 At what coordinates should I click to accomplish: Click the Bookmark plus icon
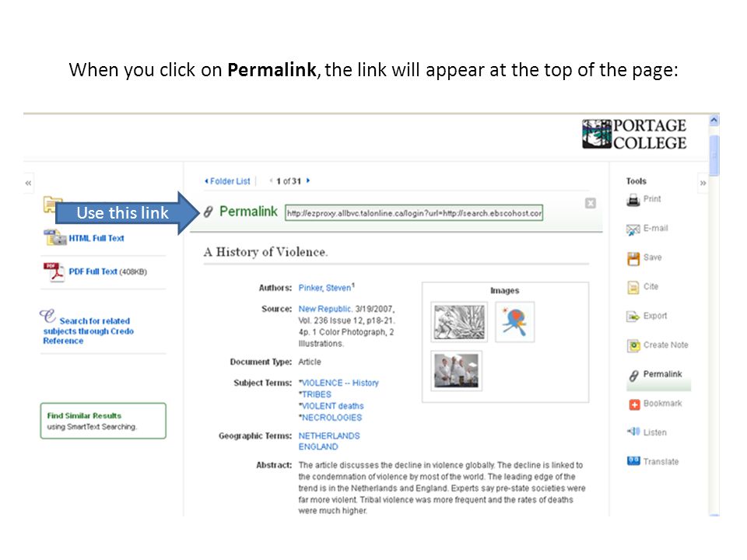click(634, 404)
